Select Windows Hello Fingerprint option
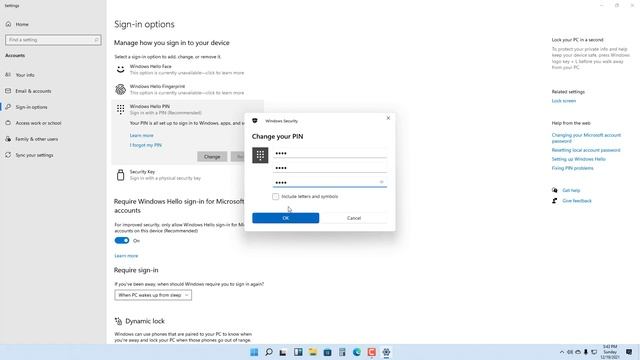Viewport: 640px width, 360px height. pos(187,89)
